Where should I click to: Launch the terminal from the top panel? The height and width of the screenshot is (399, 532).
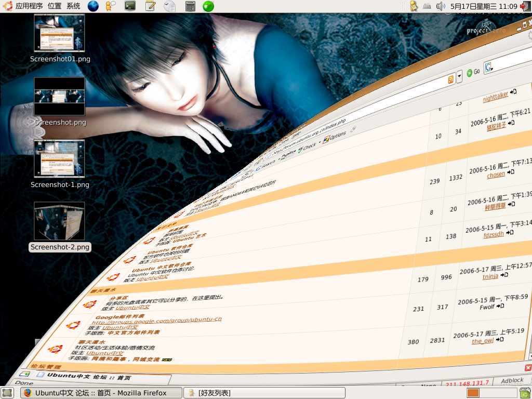coord(130,6)
